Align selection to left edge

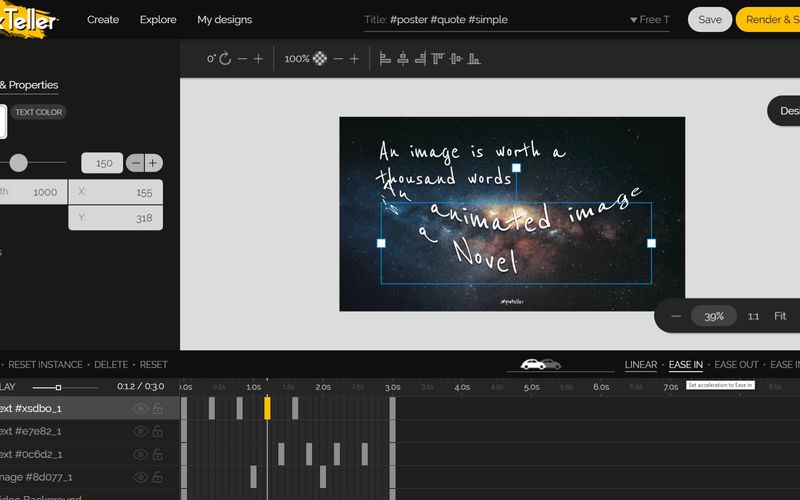point(386,59)
